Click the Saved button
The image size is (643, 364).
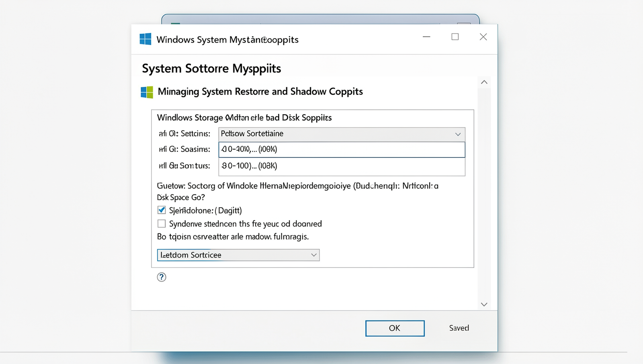pyautogui.click(x=459, y=328)
